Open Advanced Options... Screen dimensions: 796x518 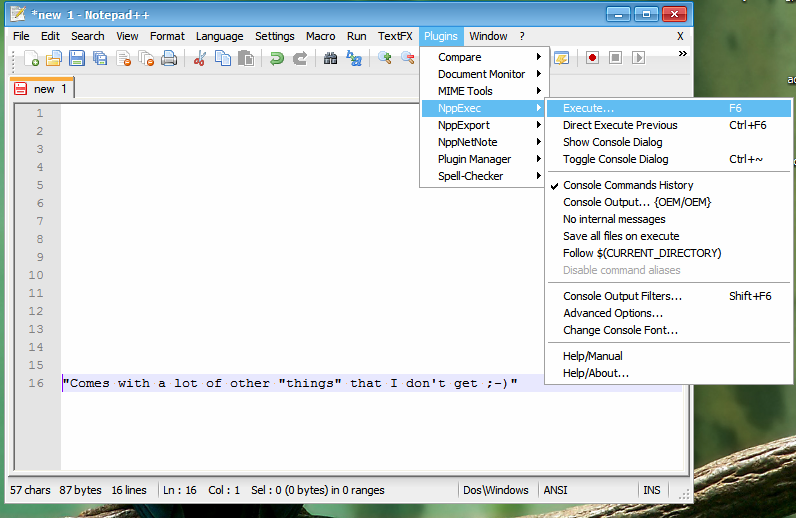668,313
